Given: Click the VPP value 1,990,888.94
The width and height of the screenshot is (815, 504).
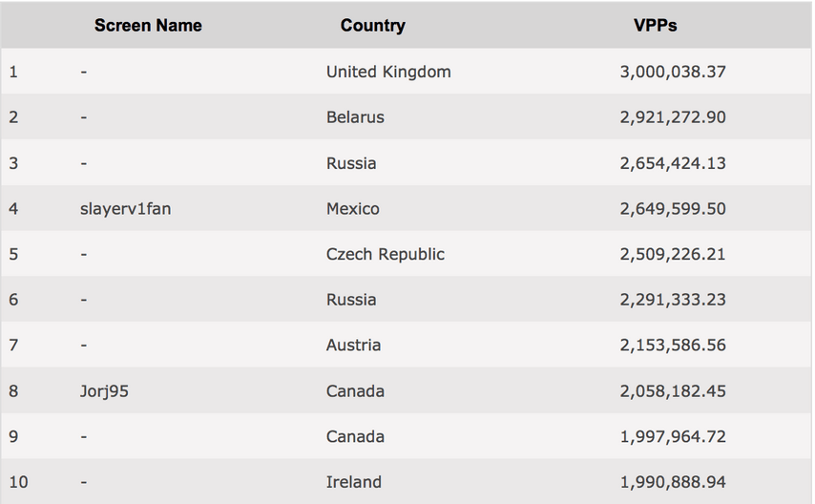Looking at the screenshot, I should click(x=673, y=482).
